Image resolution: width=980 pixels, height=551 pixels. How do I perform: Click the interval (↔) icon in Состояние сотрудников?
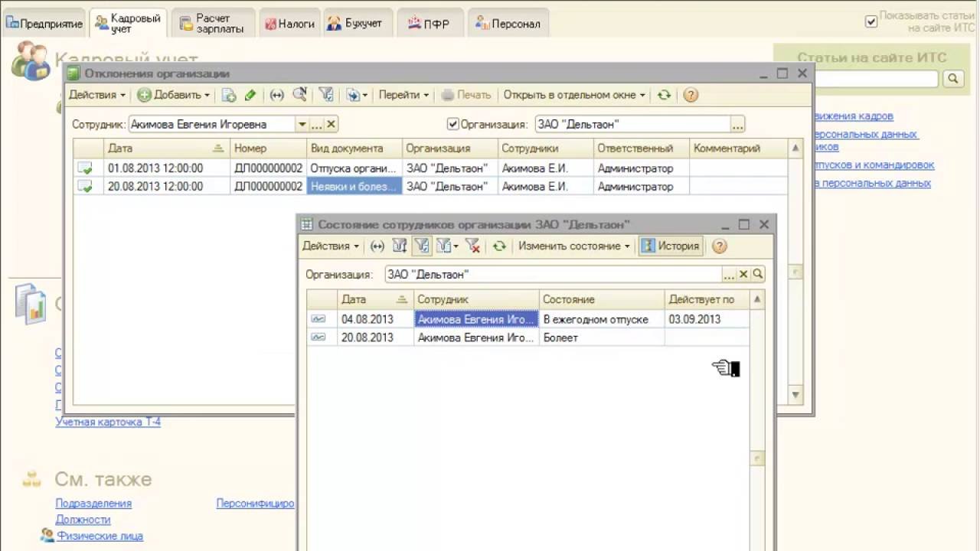(x=377, y=246)
